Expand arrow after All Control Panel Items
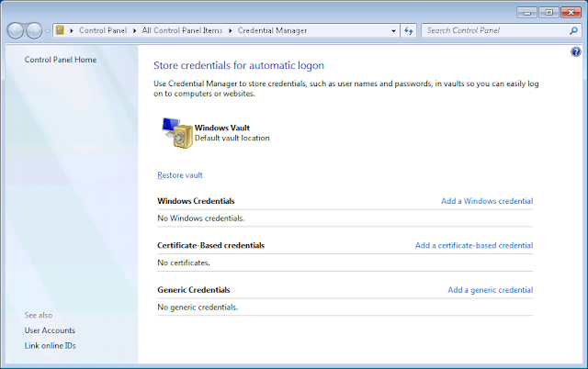The width and height of the screenshot is (588, 369). (231, 30)
